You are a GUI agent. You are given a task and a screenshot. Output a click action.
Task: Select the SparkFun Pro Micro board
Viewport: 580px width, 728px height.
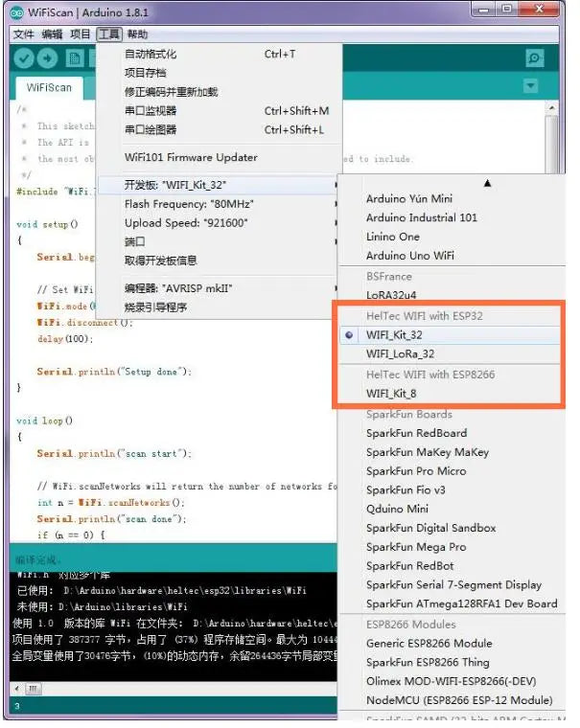[x=452, y=471]
